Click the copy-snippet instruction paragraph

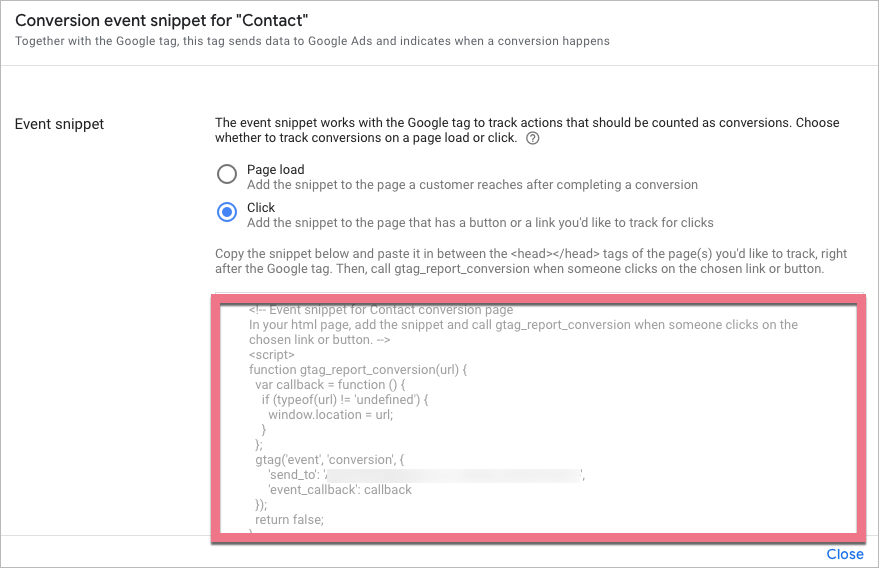(530, 262)
